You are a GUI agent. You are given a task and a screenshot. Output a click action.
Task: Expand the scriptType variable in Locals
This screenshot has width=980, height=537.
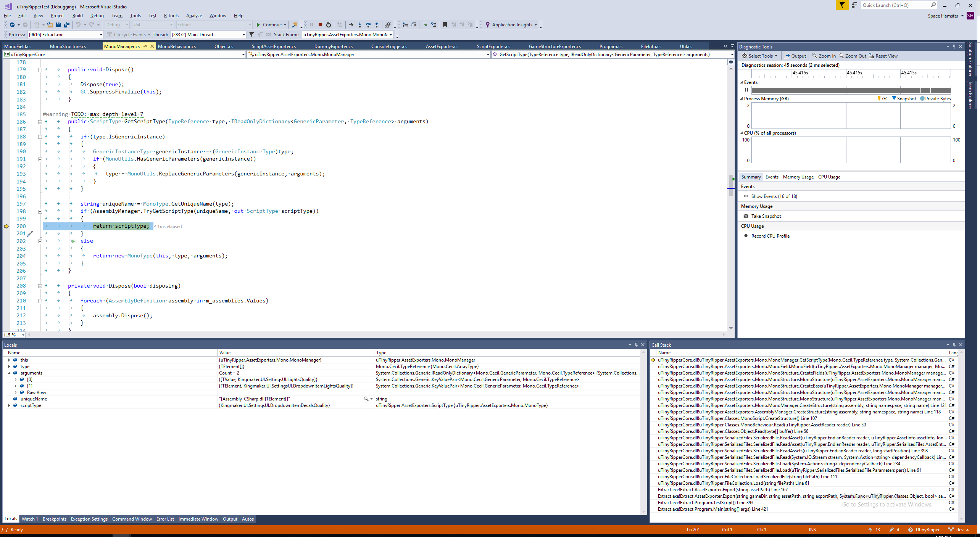tap(9, 405)
